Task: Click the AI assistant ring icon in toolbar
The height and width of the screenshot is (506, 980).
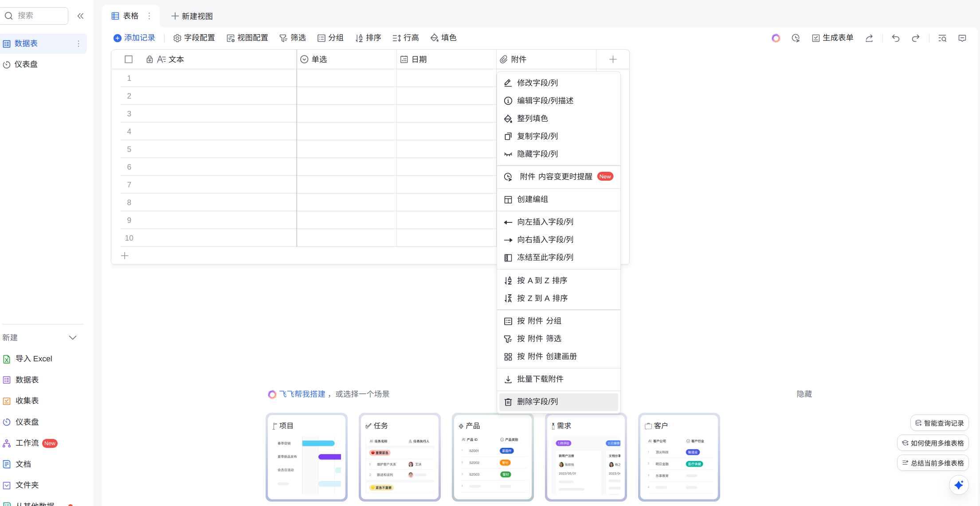Action: [x=776, y=38]
